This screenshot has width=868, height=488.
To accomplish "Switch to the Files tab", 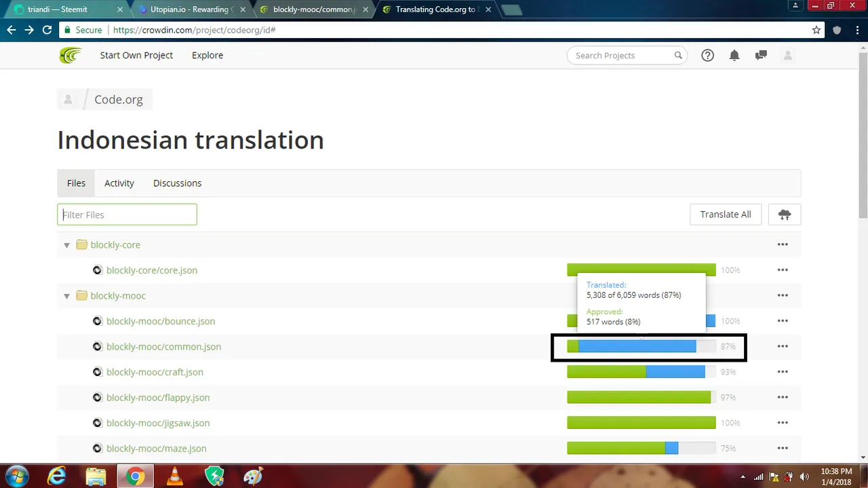I will [76, 183].
